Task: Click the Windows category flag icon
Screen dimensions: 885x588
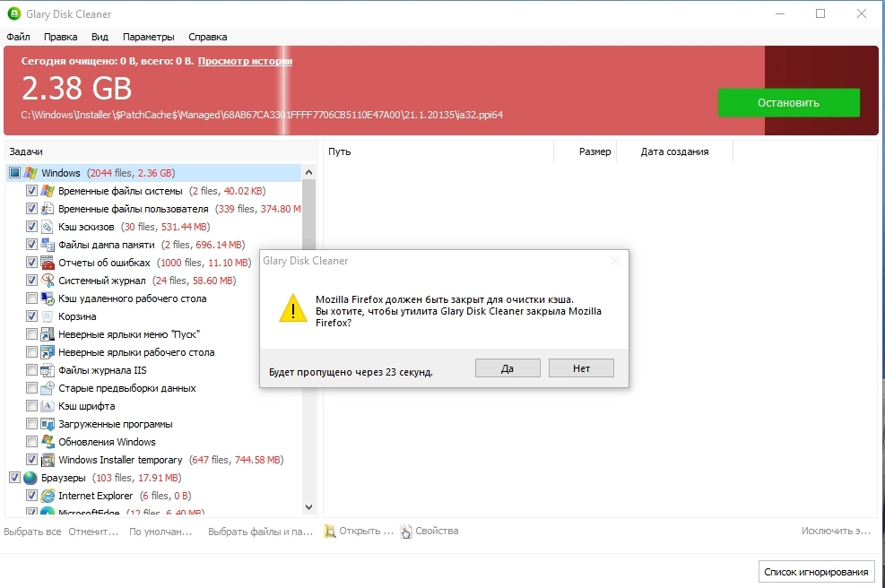Action: click(30, 173)
